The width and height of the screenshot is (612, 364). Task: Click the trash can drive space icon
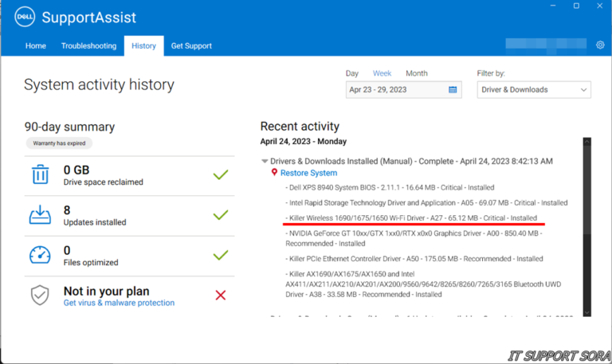[x=40, y=174]
